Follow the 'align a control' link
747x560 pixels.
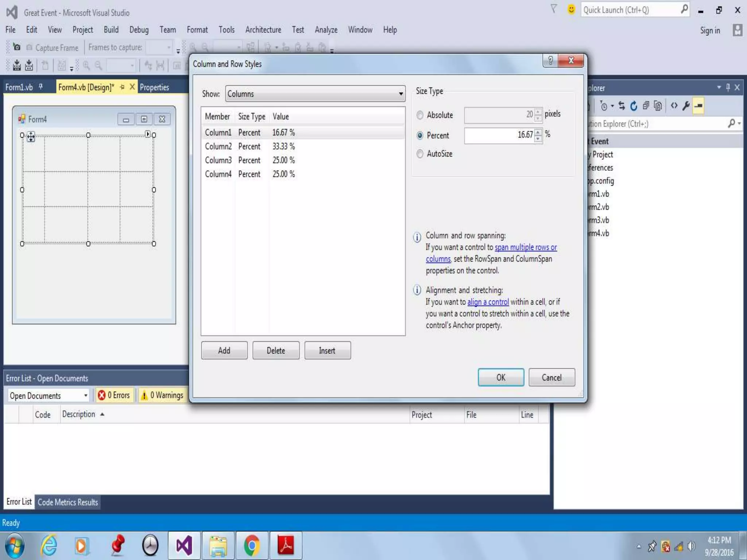pyautogui.click(x=488, y=302)
